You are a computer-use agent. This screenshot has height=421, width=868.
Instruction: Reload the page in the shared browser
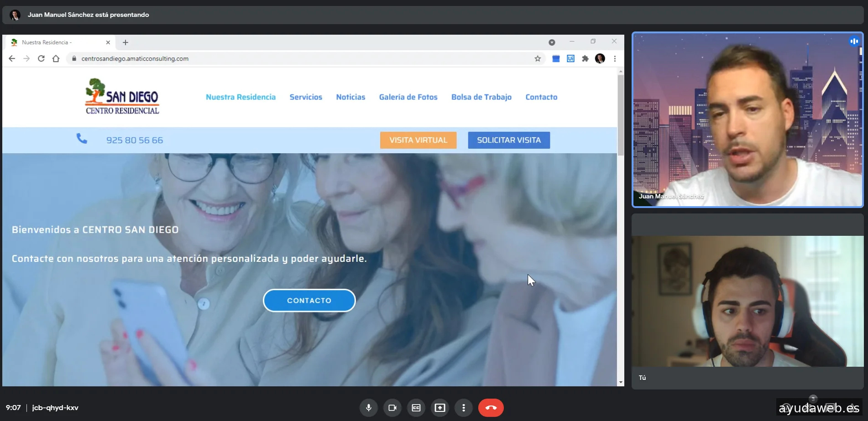pyautogui.click(x=41, y=58)
